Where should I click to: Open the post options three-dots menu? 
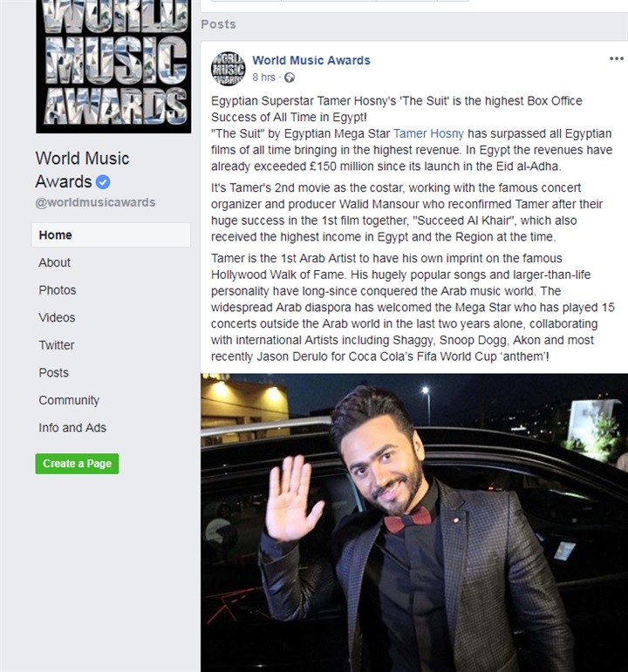click(x=617, y=58)
